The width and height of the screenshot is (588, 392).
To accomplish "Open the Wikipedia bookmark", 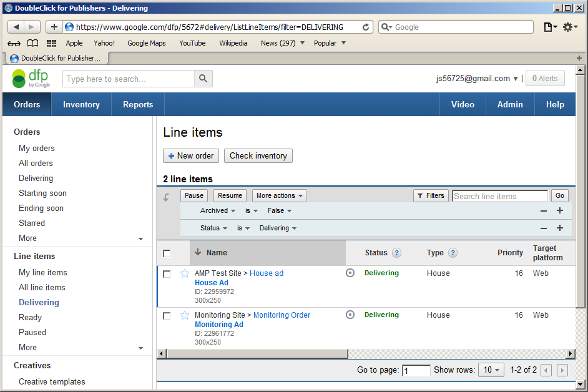I will click(233, 43).
